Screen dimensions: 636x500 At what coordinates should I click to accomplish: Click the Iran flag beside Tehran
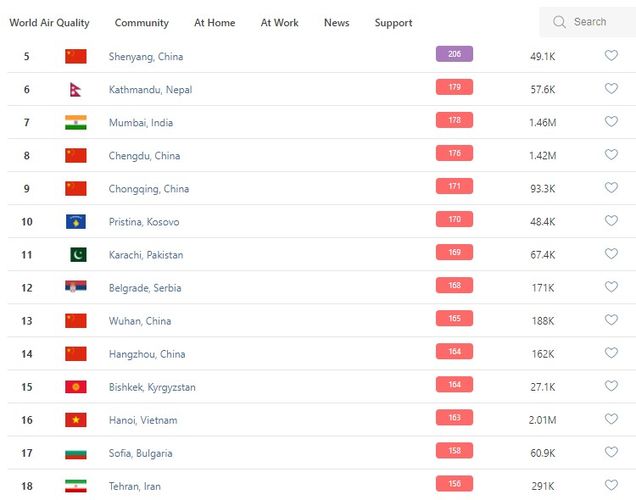(76, 486)
